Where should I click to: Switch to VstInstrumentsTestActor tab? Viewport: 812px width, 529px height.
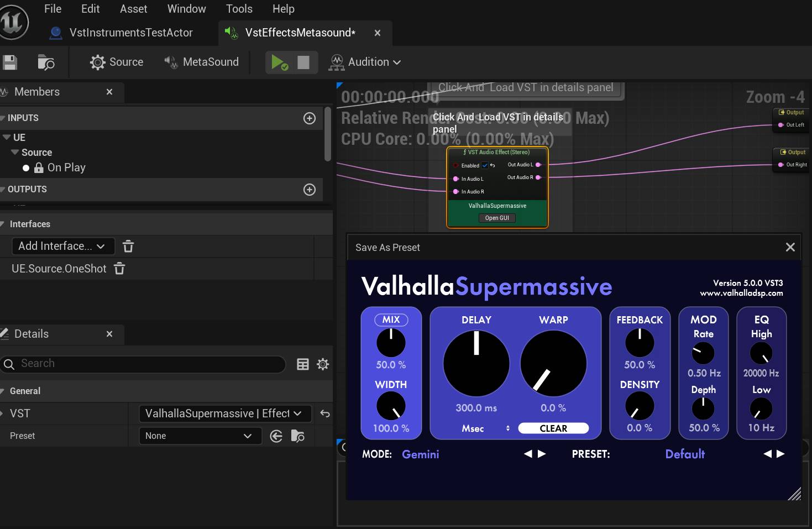[x=130, y=33]
